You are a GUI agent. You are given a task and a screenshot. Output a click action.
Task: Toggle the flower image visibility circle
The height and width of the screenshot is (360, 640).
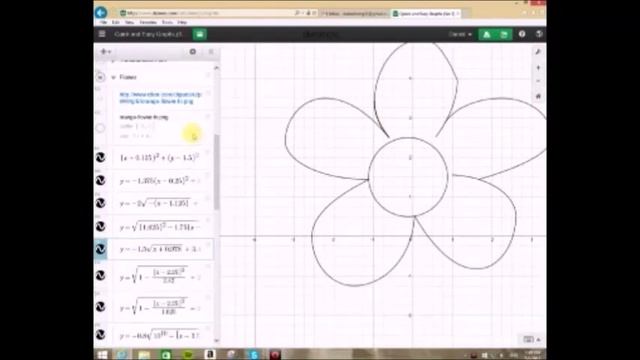tap(100, 128)
